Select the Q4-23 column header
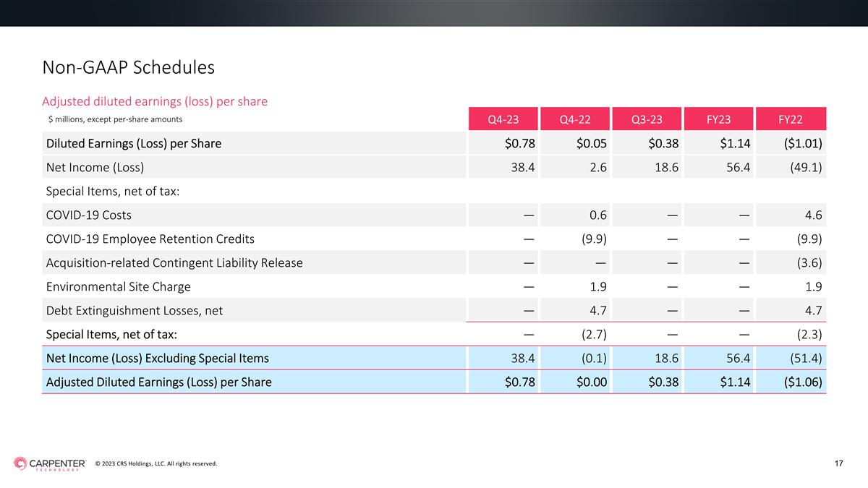The width and height of the screenshot is (868, 488). coord(503,119)
